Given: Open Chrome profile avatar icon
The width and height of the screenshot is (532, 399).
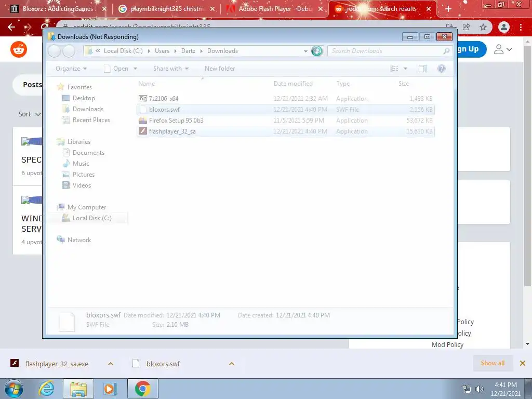Looking at the screenshot, I should click(x=504, y=27).
